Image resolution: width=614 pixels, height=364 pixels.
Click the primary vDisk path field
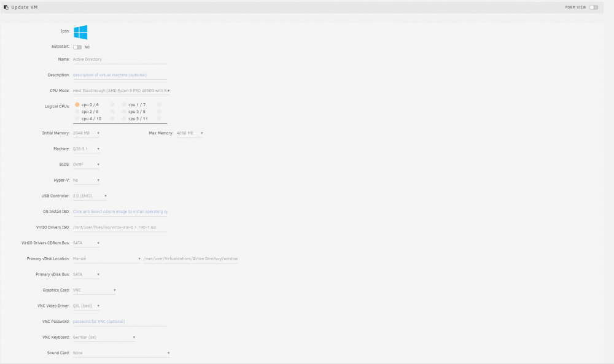click(191, 258)
